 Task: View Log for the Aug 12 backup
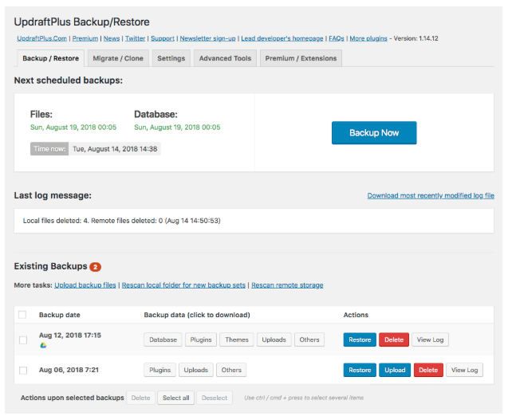[430, 340]
